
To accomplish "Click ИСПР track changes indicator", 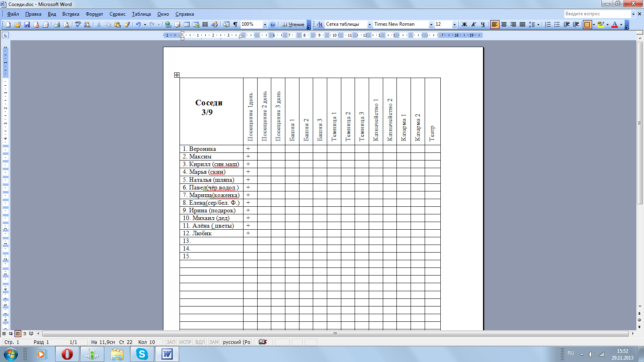I will pyautogui.click(x=186, y=342).
